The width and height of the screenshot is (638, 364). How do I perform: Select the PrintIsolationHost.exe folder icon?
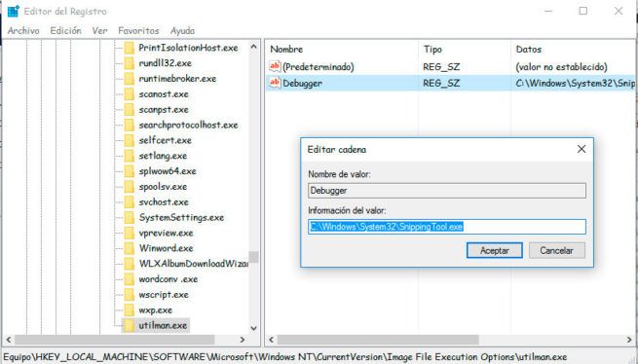click(x=130, y=48)
